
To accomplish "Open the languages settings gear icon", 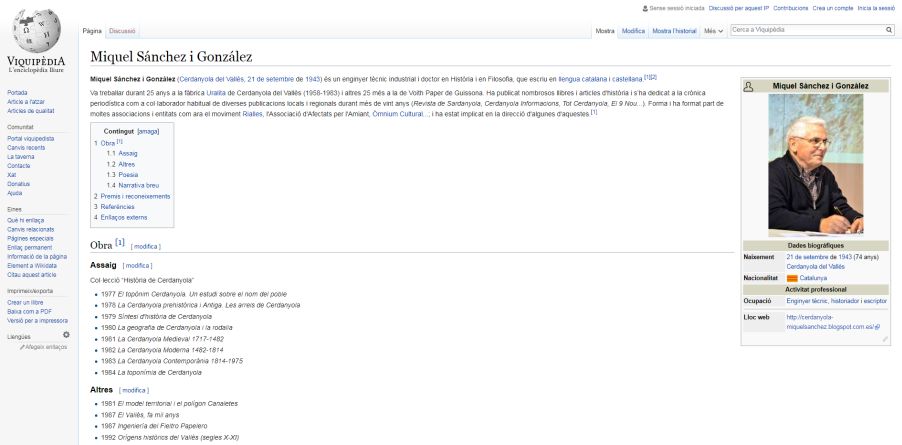I will click(x=66, y=335).
